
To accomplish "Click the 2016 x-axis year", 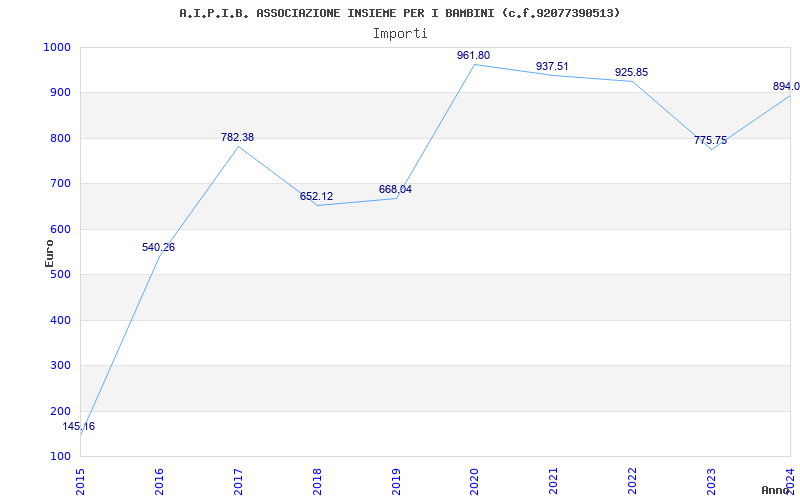I will [159, 482].
